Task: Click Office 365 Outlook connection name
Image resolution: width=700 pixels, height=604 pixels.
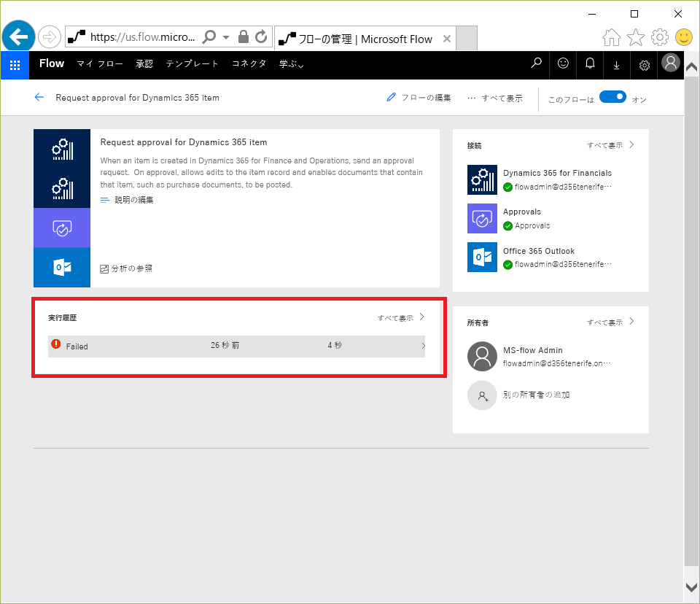Action: [539, 251]
